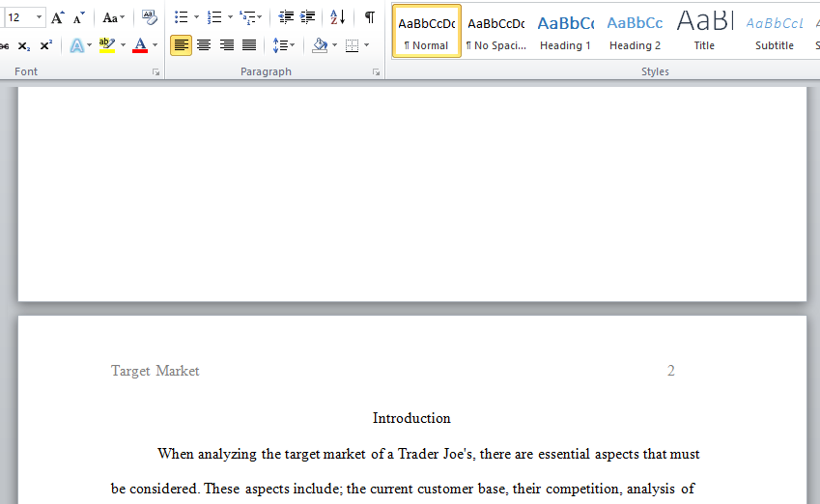820x504 pixels.
Task: Open the Shading color dropdown arrow
Action: 335,45
